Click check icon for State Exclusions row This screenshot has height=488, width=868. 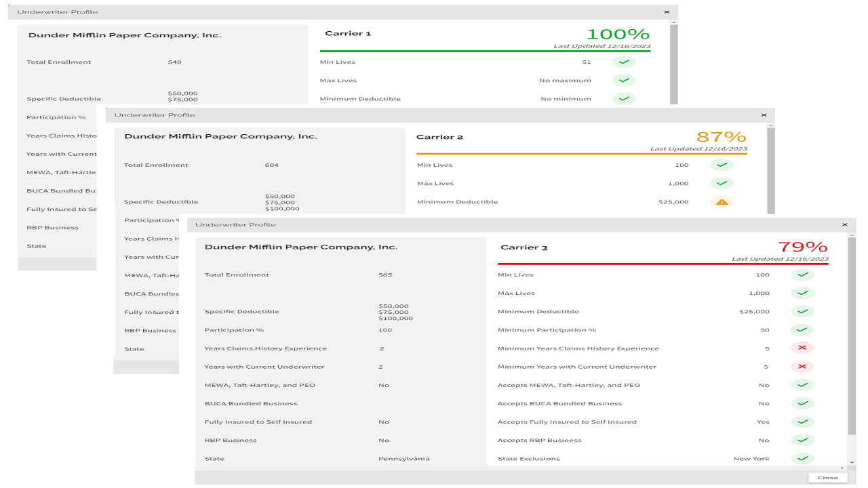(x=802, y=458)
